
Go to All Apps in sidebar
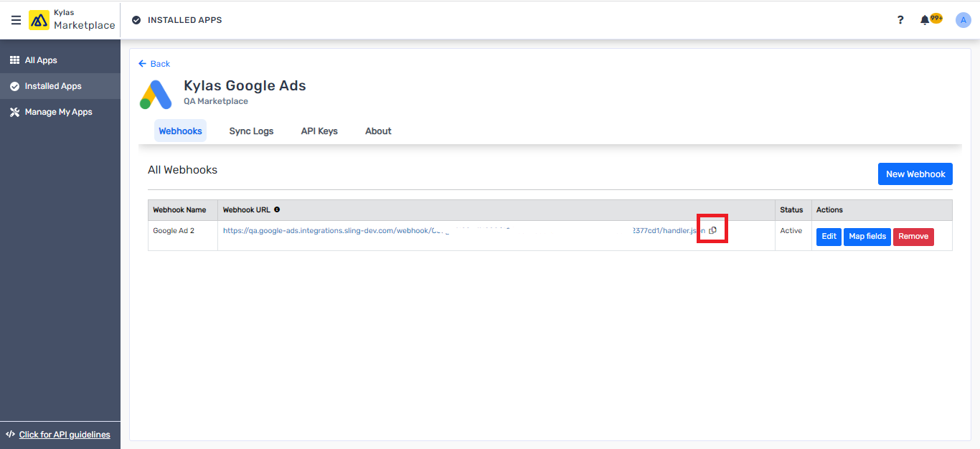(60, 60)
